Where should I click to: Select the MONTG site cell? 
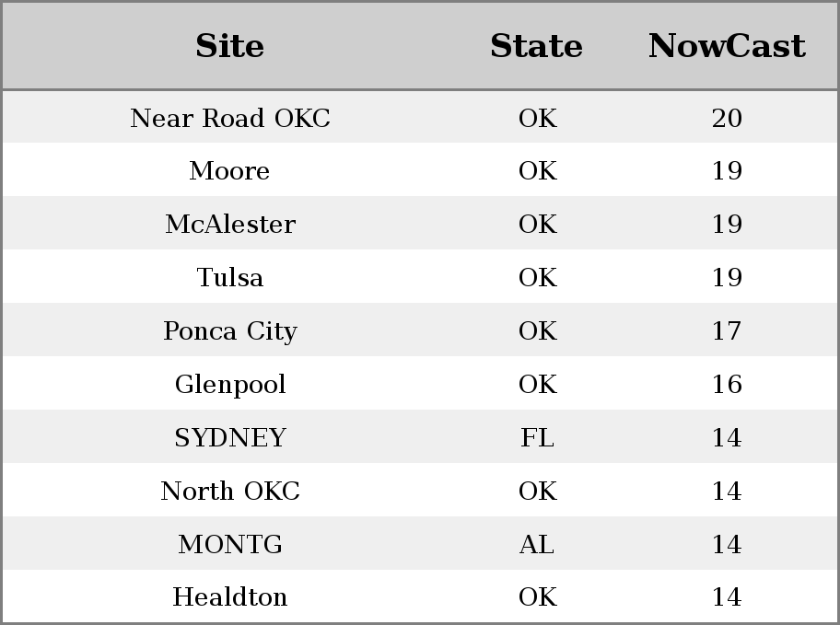tap(230, 544)
